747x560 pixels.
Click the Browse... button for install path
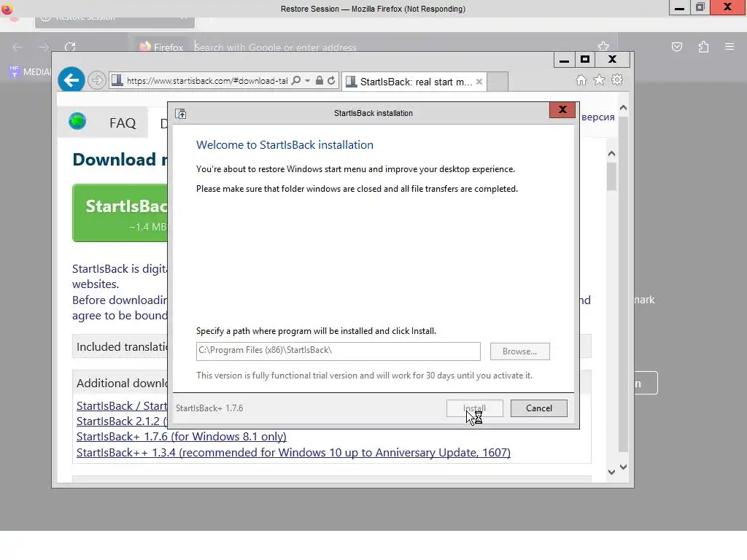(x=519, y=351)
